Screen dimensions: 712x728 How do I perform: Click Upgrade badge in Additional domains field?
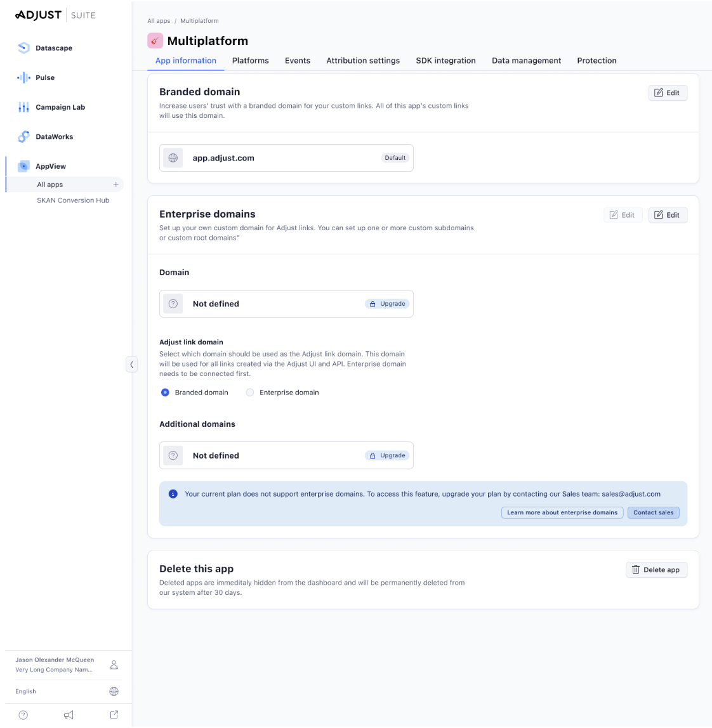tap(387, 455)
